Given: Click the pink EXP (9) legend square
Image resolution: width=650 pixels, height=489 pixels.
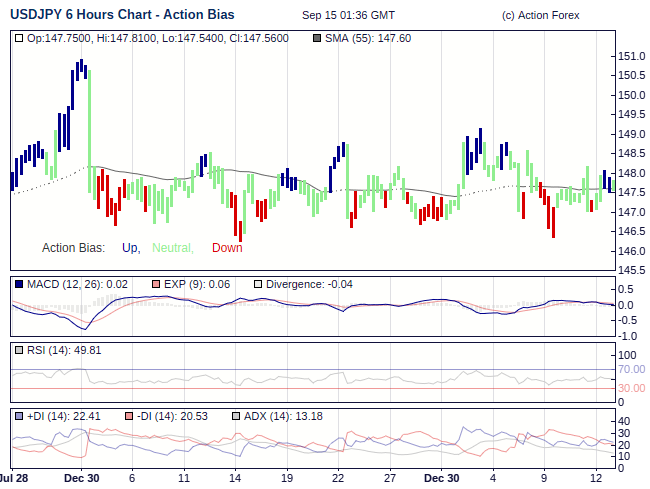Looking at the screenshot, I should tap(157, 285).
